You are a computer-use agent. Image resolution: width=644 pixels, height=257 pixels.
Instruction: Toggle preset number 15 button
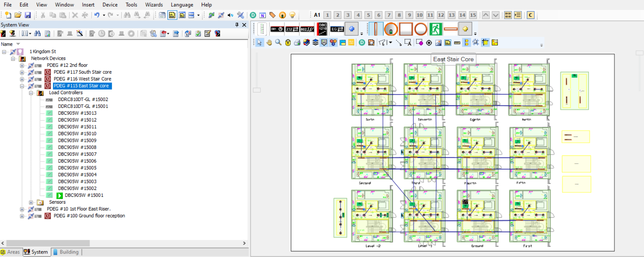[473, 15]
